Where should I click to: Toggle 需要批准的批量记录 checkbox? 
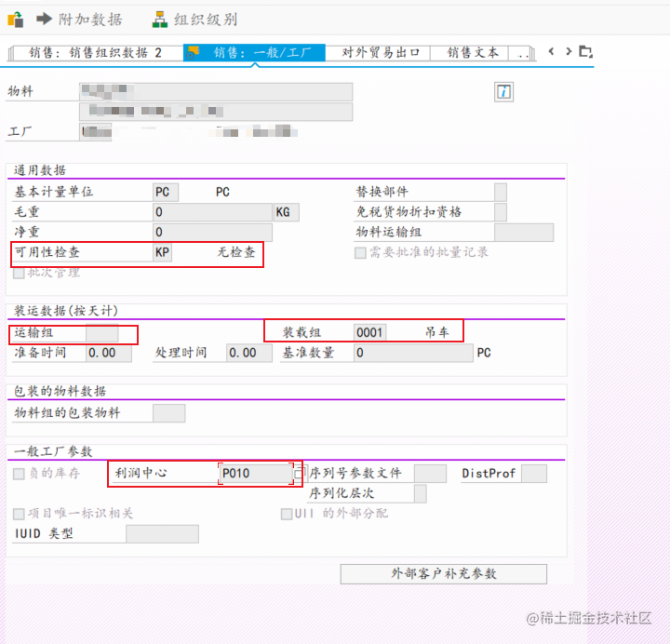click(x=360, y=252)
